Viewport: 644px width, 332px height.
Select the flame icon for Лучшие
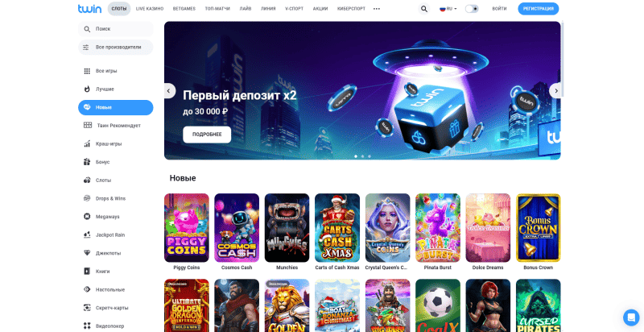[x=87, y=89]
